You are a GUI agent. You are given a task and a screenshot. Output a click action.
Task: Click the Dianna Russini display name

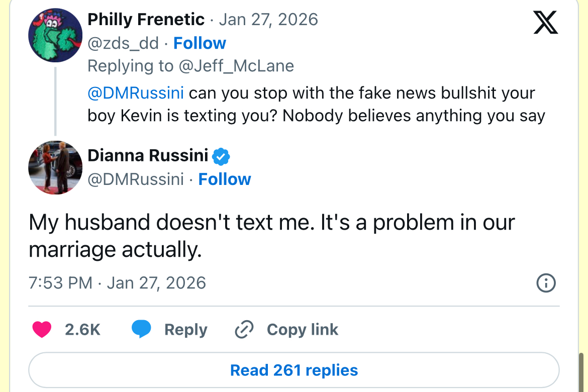coord(148,156)
